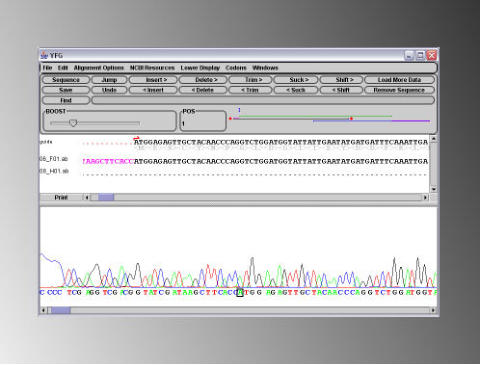This screenshot has height=365, width=480.
Task: Click the < Suck button
Action: pos(296,90)
